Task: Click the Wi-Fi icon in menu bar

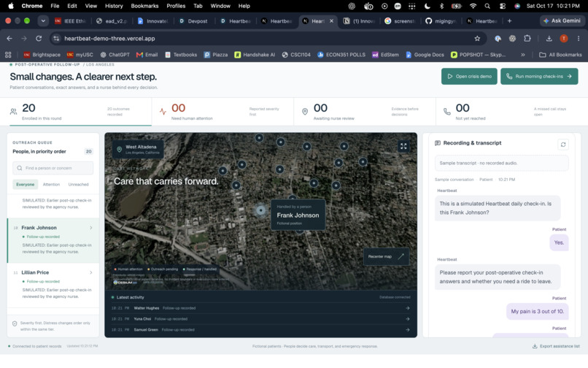Action: coord(473,6)
